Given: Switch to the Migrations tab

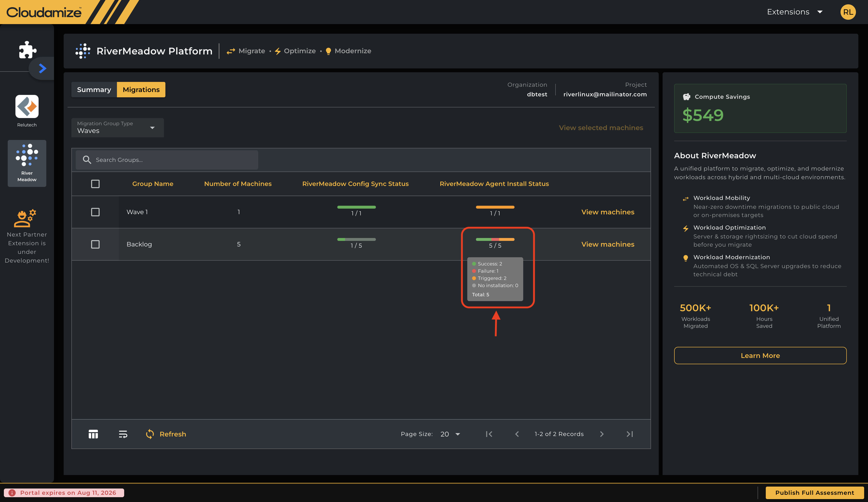Looking at the screenshot, I should pos(141,89).
